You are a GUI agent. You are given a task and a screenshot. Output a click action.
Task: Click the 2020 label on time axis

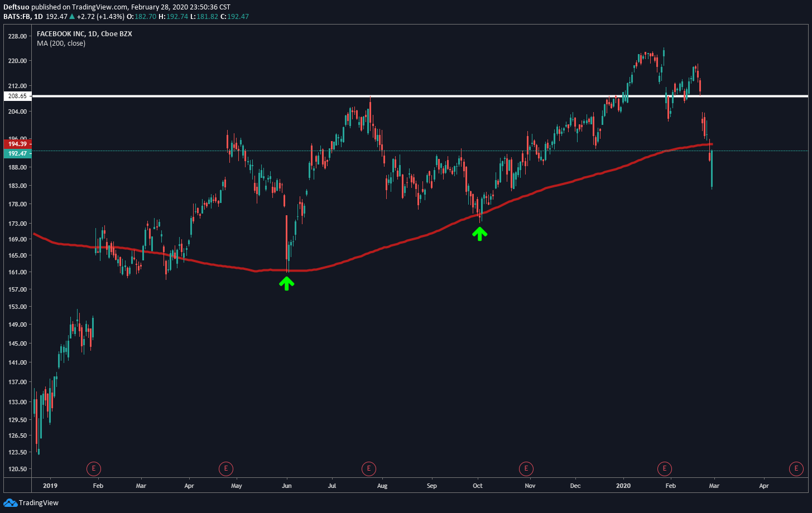tap(623, 486)
